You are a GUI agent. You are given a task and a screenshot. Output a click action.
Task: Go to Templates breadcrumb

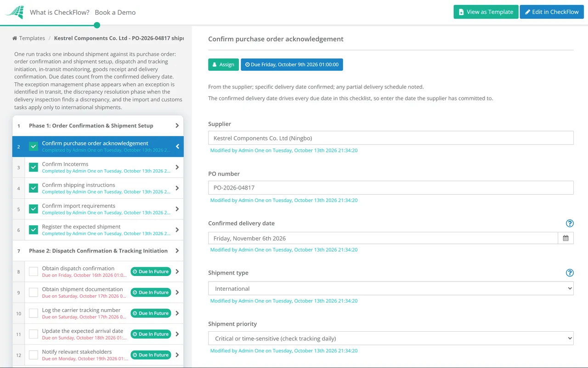point(32,38)
